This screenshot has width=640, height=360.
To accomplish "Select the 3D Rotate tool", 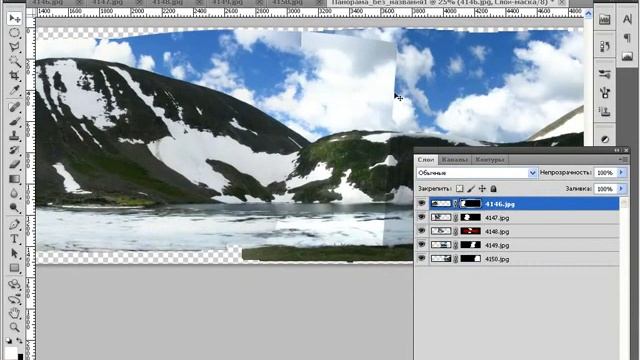I will (14, 284).
